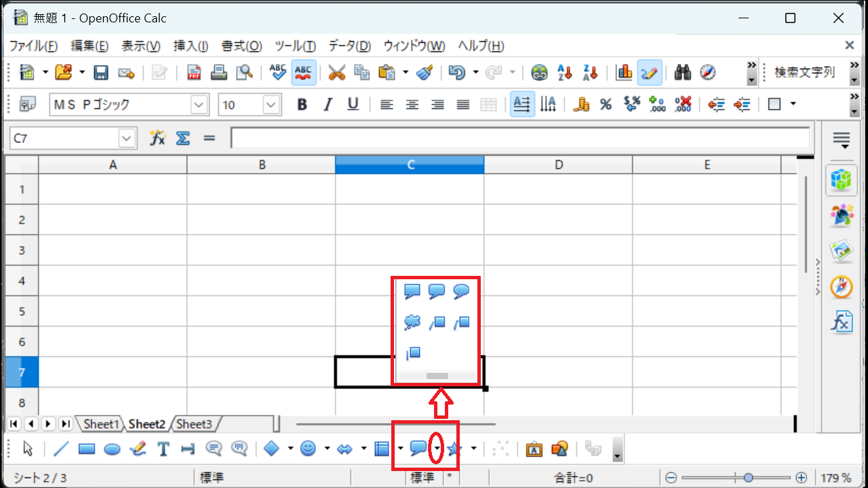
Task: Expand the callouts dropdown arrow
Action: [x=437, y=449]
